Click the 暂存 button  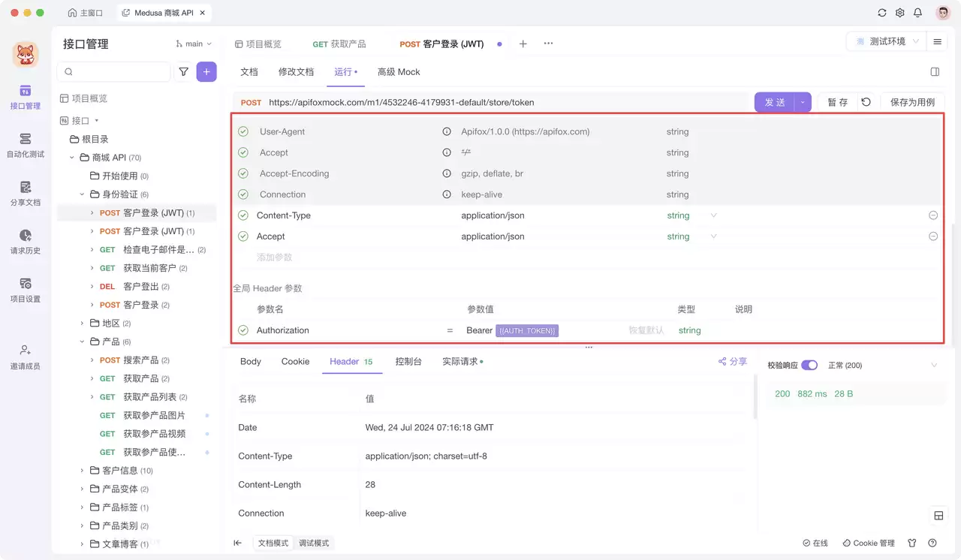837,102
